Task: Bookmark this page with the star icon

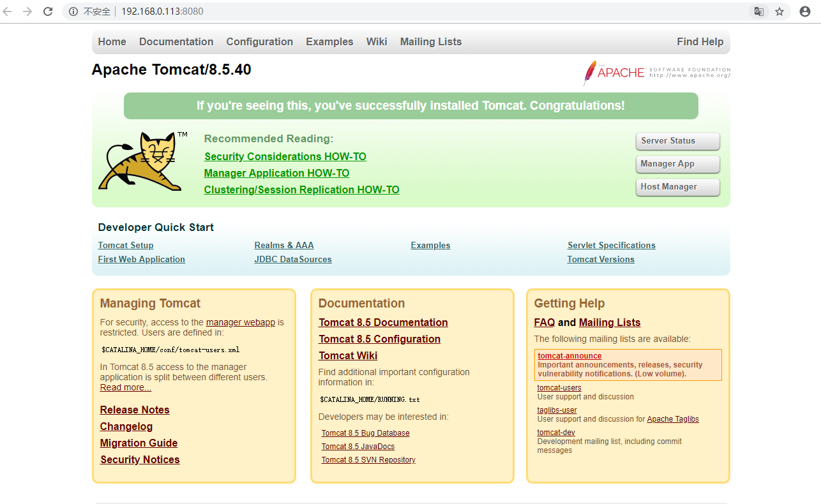Action: coord(780,11)
